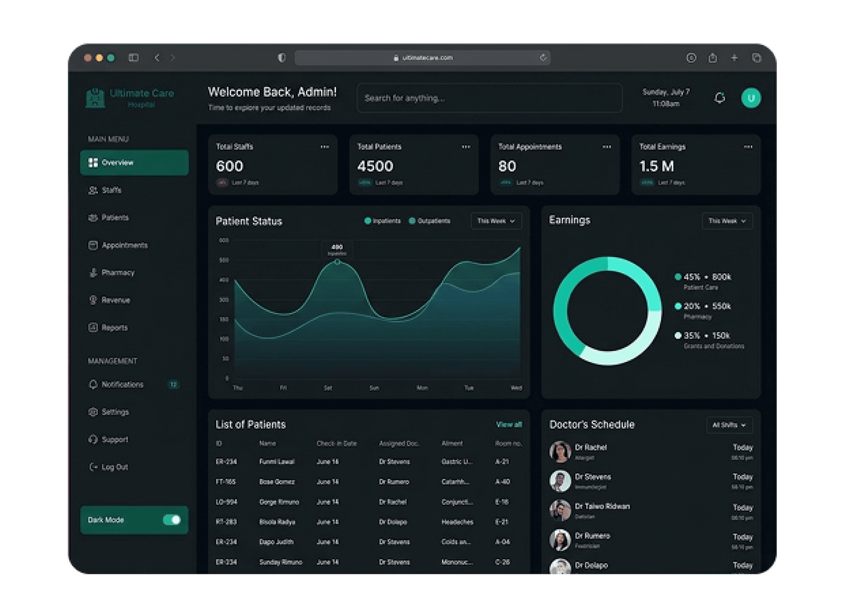Click the Ultimate Care Hospital logo

tap(130, 98)
